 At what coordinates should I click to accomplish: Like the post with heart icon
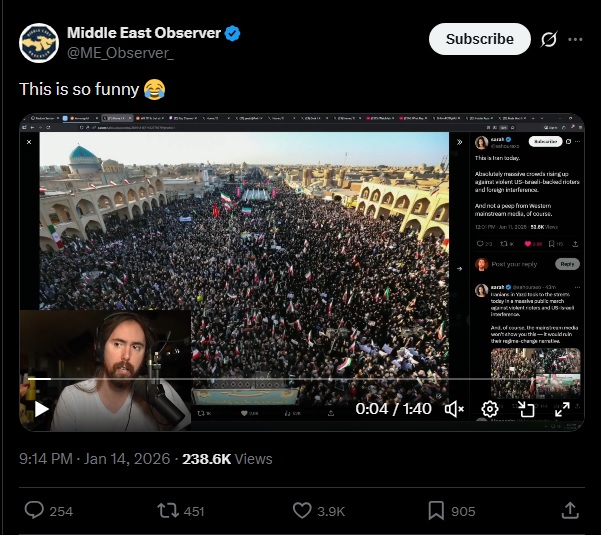click(302, 510)
